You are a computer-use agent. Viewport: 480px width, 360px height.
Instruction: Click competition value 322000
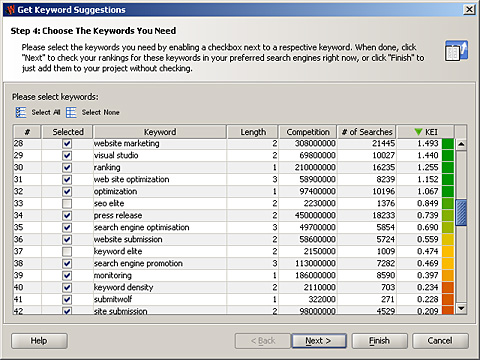322,300
